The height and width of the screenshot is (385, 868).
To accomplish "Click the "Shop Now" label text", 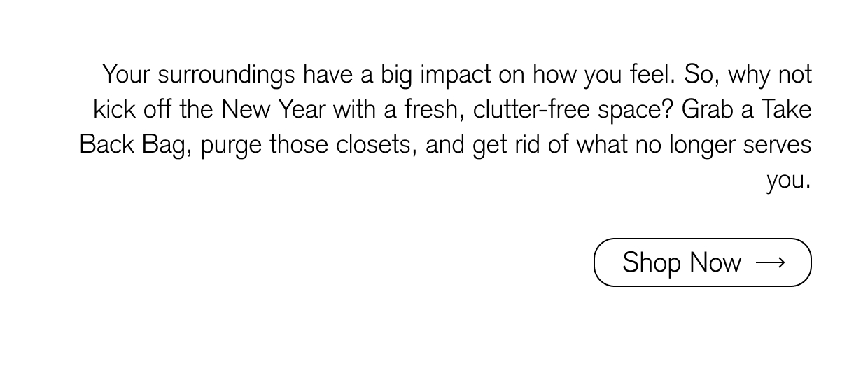I will pos(682,262).
